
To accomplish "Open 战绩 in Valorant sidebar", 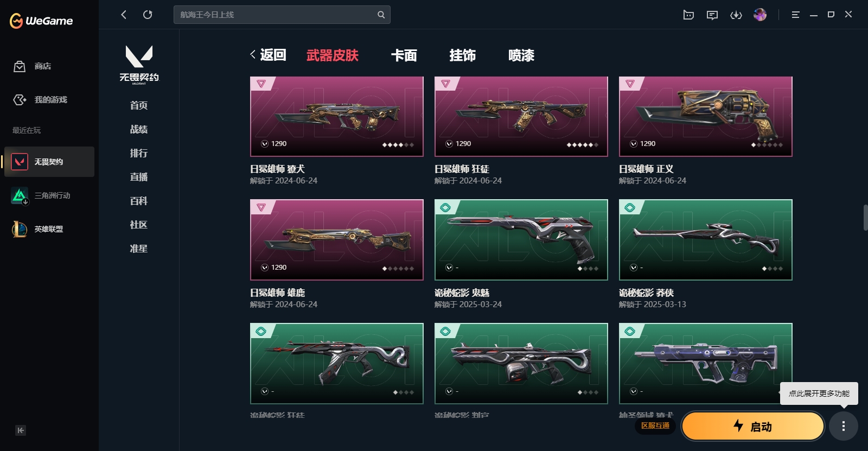I will 139,129.
